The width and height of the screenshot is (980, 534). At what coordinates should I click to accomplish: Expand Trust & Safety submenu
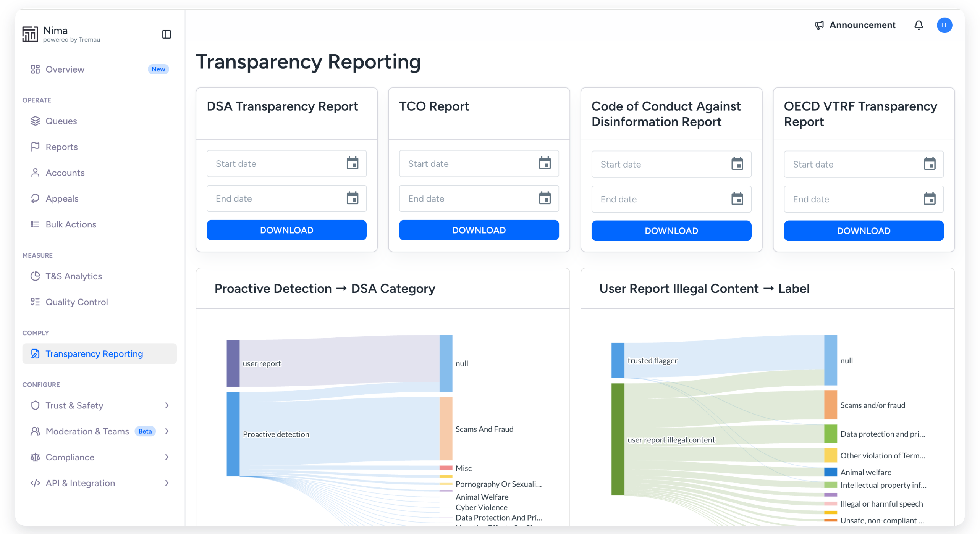[x=167, y=406]
